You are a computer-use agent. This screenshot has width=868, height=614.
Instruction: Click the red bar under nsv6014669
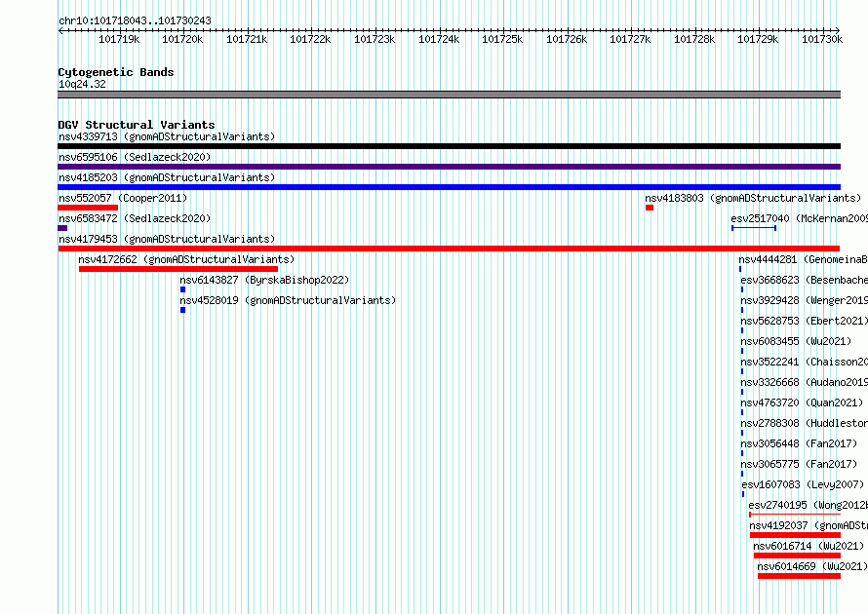[800, 576]
